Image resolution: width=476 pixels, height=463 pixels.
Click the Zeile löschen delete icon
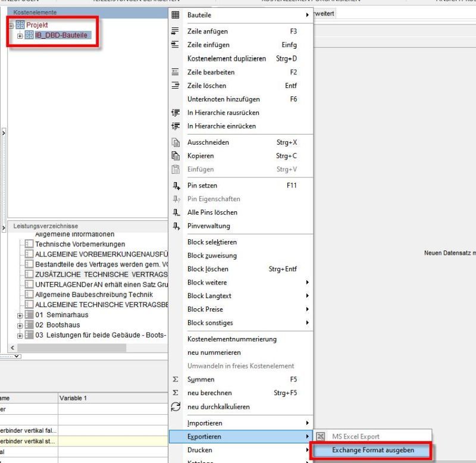pyautogui.click(x=176, y=86)
